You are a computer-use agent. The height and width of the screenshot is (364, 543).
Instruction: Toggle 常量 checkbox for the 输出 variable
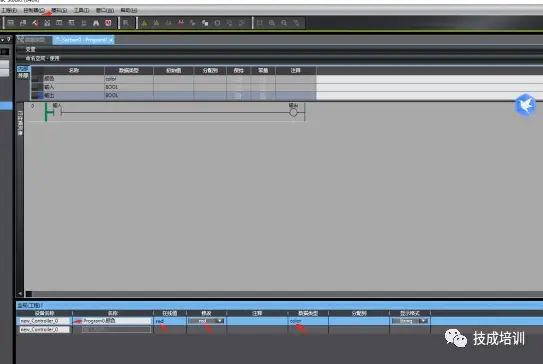point(263,96)
